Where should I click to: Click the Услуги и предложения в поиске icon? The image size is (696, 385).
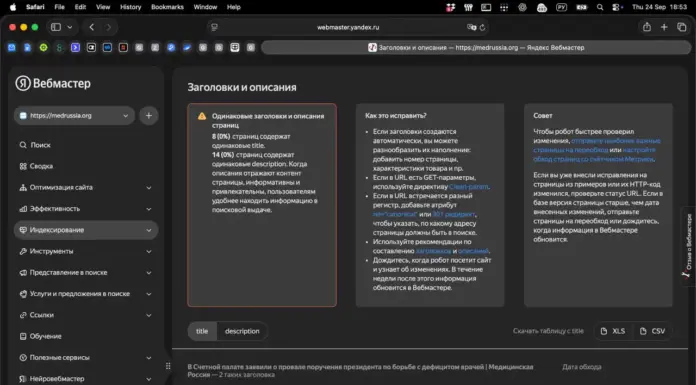(23, 294)
